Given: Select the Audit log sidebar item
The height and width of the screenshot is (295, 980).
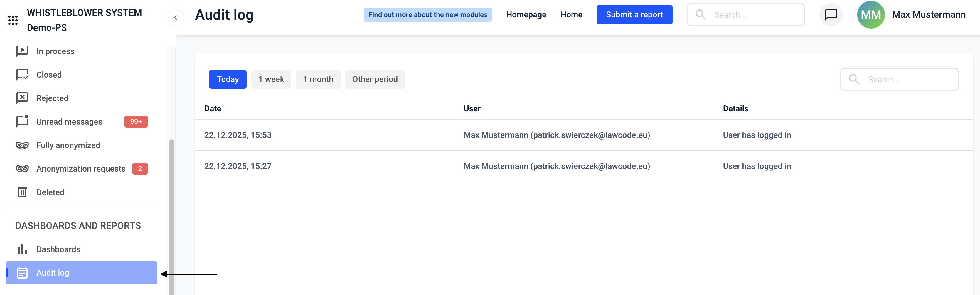Looking at the screenshot, I should [81, 273].
